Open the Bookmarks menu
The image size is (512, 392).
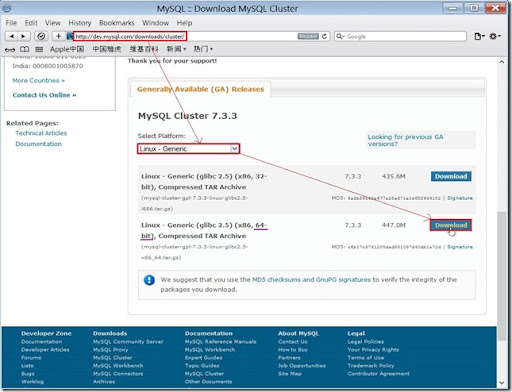[x=117, y=23]
